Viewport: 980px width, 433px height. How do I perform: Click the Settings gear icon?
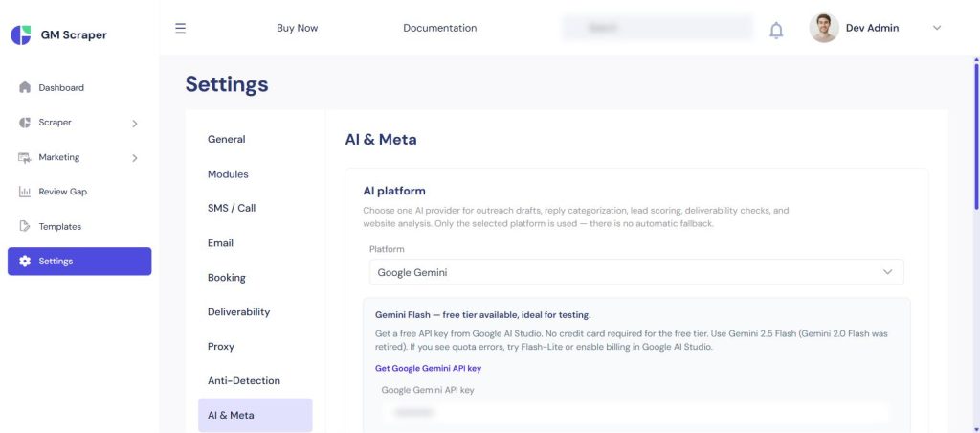[x=25, y=262]
